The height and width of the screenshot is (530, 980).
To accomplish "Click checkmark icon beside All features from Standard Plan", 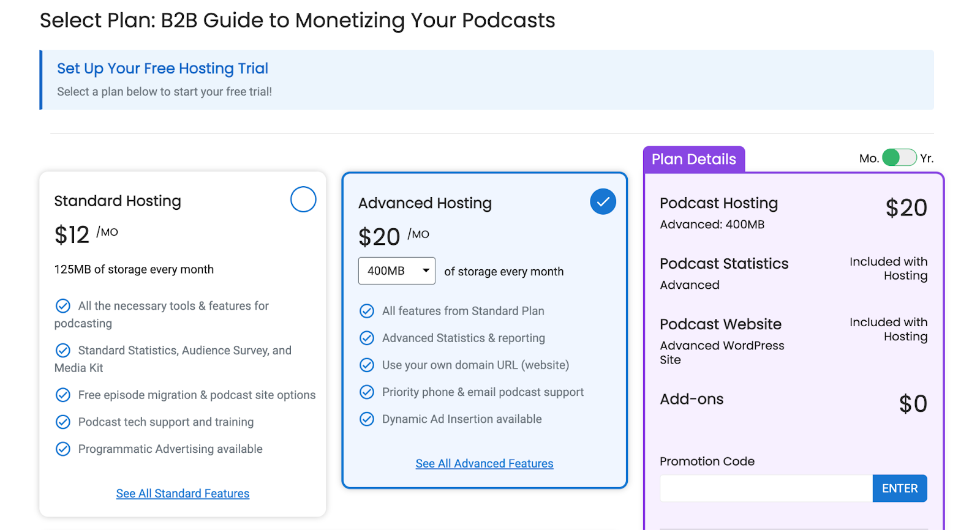I will click(367, 312).
